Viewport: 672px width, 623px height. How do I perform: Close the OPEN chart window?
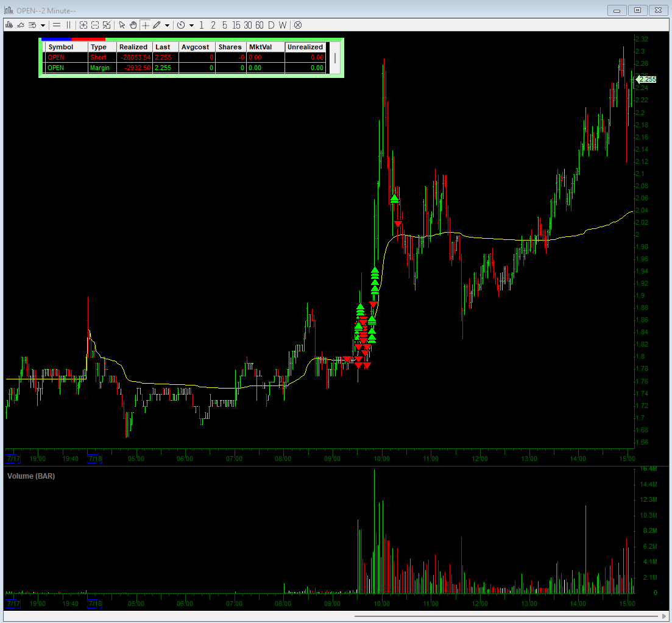pos(658,10)
